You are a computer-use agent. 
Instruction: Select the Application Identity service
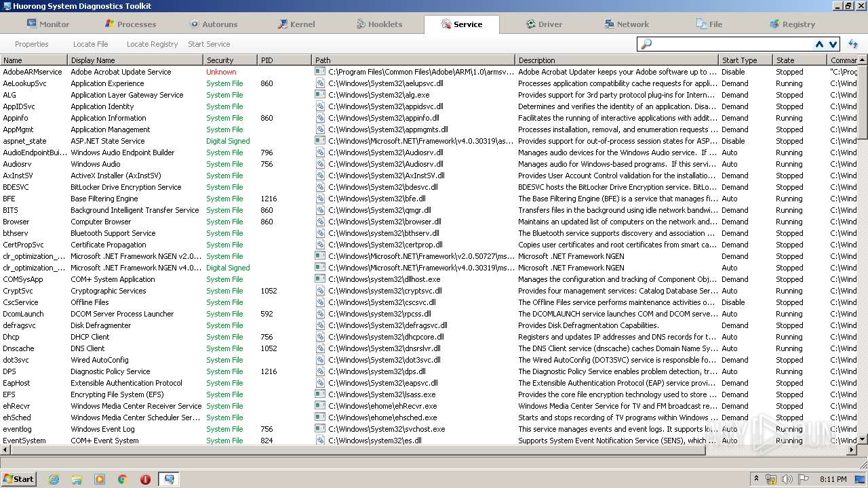point(429,106)
